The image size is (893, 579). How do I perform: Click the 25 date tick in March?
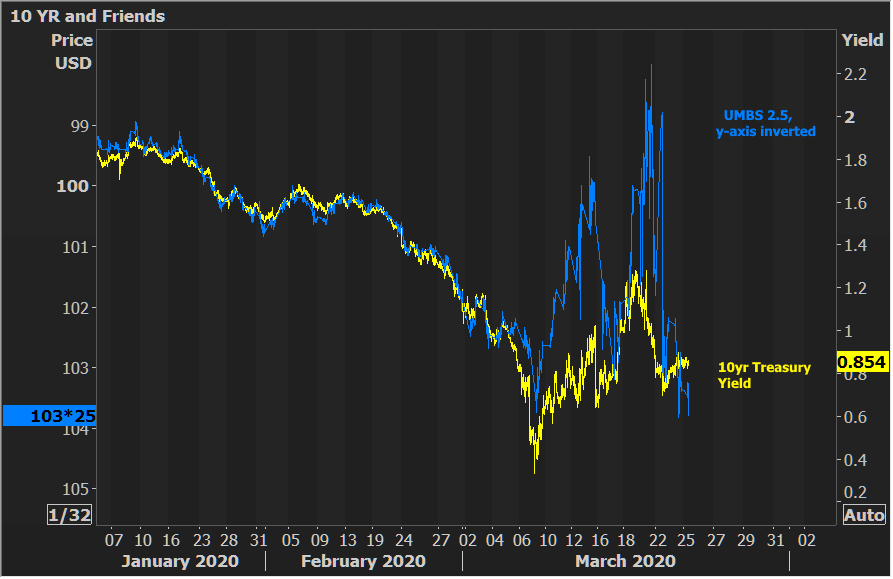tap(686, 539)
